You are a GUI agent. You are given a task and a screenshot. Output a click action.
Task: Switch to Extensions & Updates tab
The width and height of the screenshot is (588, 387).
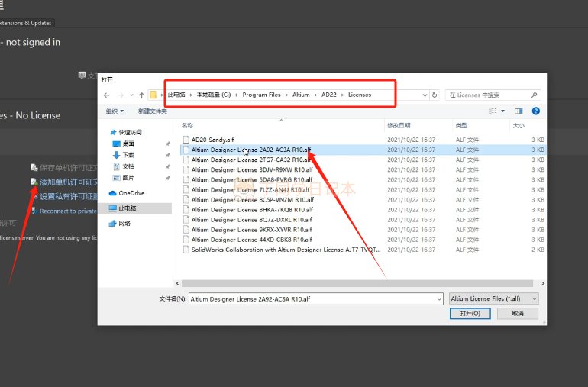point(26,23)
